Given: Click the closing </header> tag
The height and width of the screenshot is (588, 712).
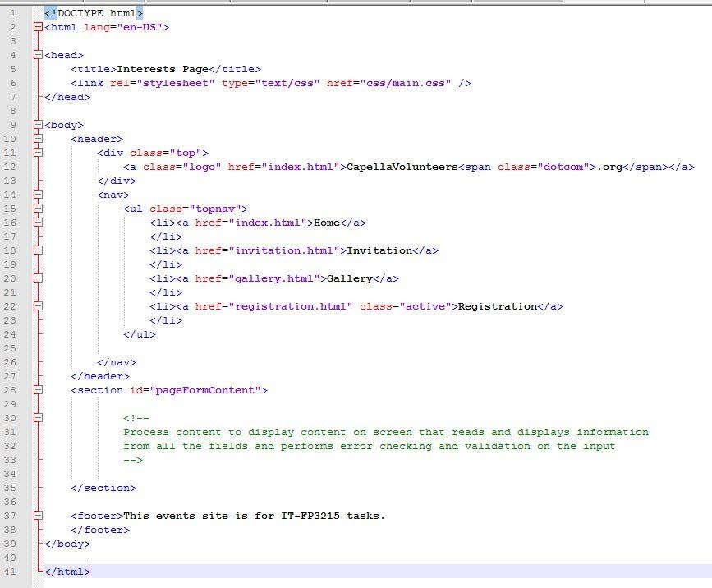Looking at the screenshot, I should tap(100, 376).
